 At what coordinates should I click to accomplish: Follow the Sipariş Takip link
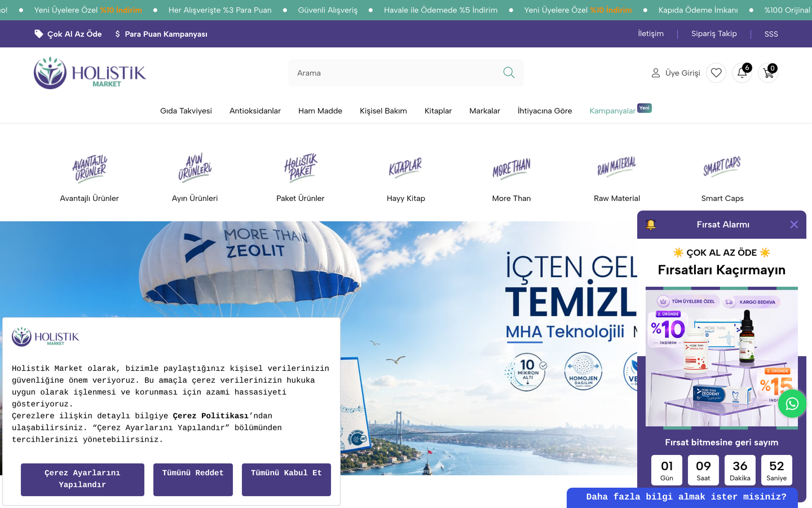tap(714, 34)
